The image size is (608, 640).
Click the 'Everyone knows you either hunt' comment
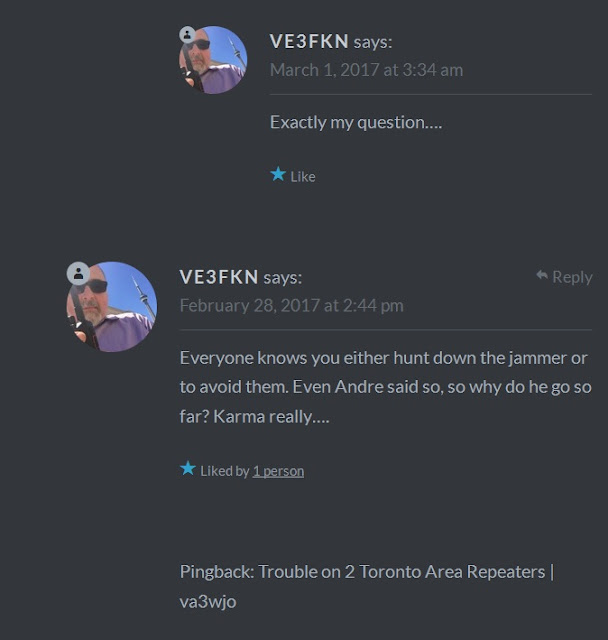[386, 387]
